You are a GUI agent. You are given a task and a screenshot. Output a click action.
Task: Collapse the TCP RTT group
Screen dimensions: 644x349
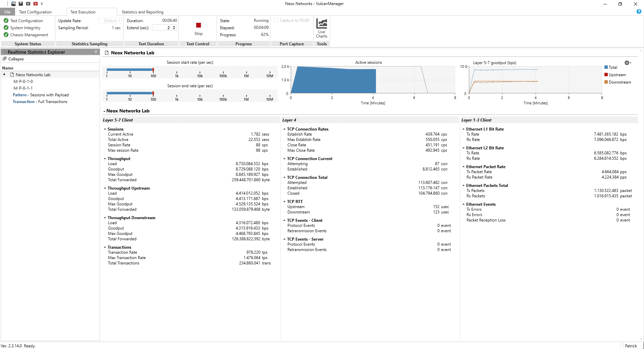click(x=284, y=201)
